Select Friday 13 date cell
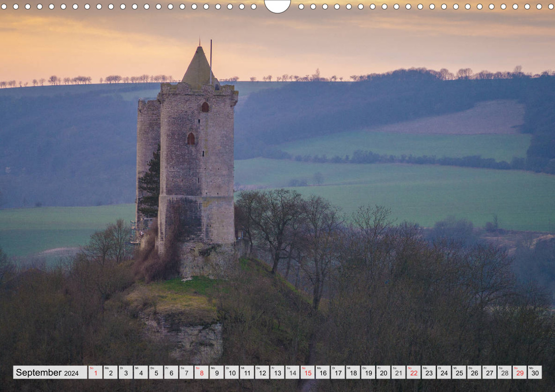555x392 pixels. 277,373
